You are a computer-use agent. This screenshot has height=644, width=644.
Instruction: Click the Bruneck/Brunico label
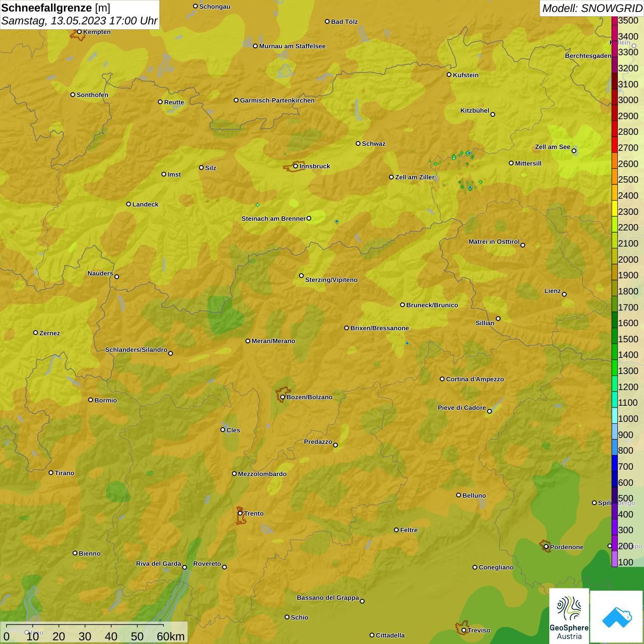tap(432, 305)
